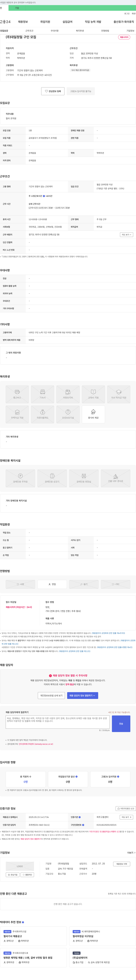Open info icon beside 빅데이터 추천 정보
This screenshot has width=136, height=980.
(x=23, y=922)
